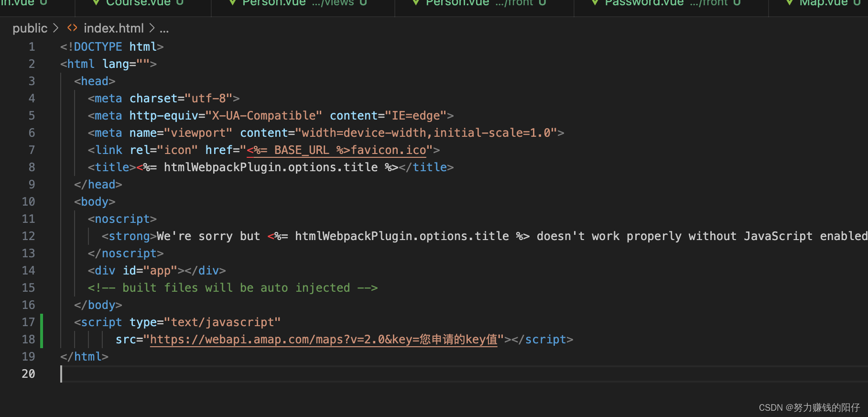The width and height of the screenshot is (868, 417).
Task: Click the Vue icon on Map.vue tab
Action: click(790, 3)
